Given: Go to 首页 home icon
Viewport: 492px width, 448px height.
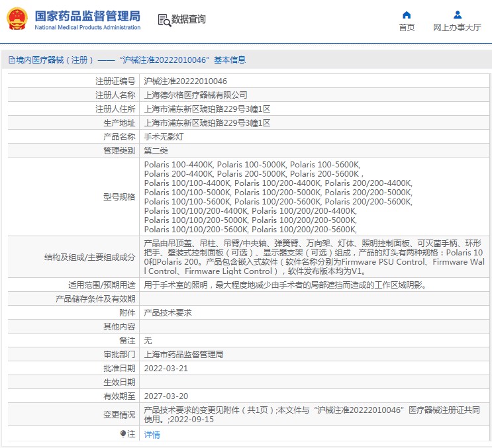Looking at the screenshot, I should [407, 15].
